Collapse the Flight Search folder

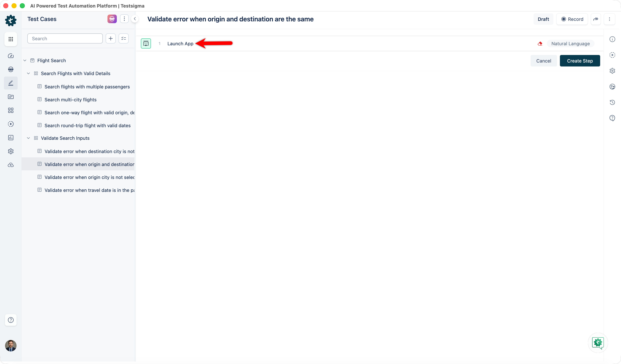[x=25, y=60]
